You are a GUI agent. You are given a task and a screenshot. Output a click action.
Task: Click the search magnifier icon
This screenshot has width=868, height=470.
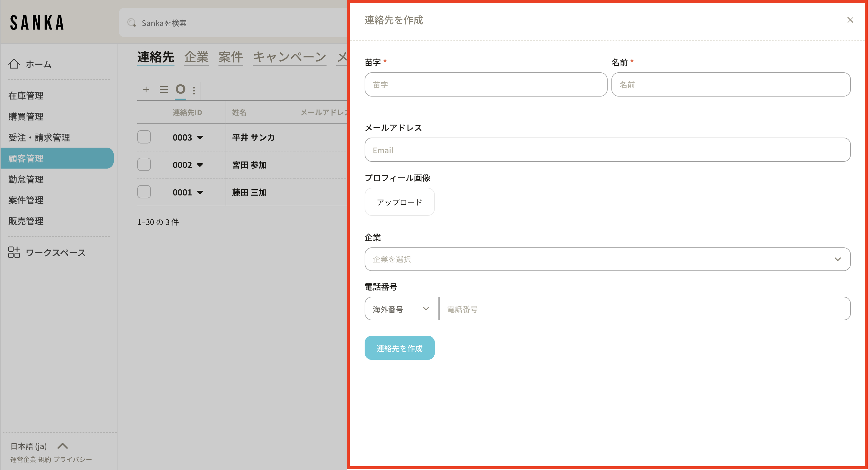tap(131, 23)
